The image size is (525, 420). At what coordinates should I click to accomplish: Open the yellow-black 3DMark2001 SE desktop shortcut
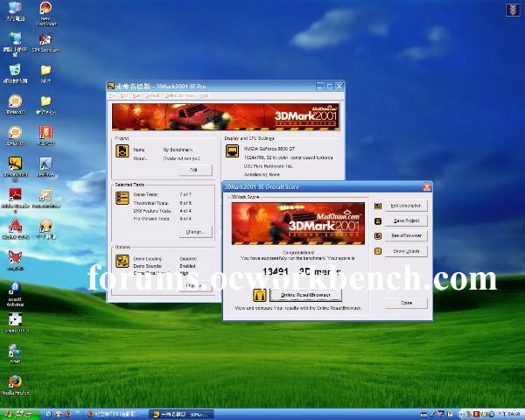point(15,169)
